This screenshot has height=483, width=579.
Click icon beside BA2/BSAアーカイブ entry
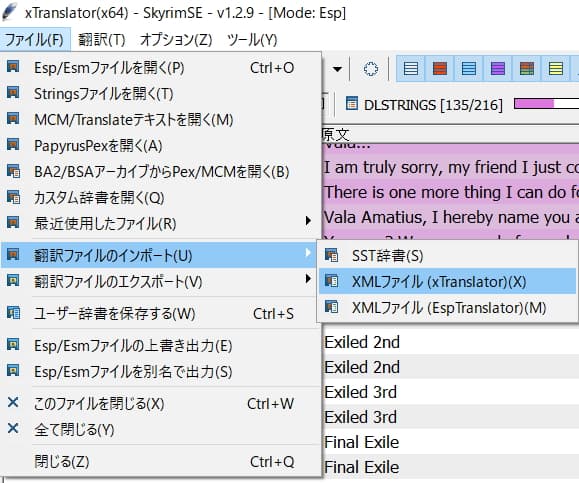click(13, 171)
